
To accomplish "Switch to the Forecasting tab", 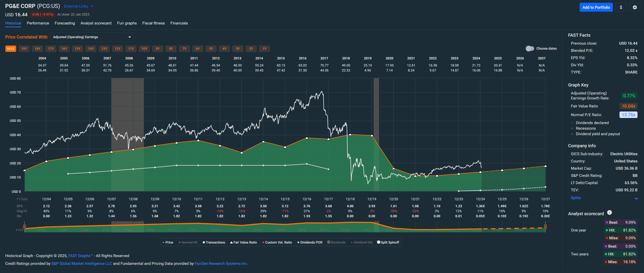I will pos(65,23).
